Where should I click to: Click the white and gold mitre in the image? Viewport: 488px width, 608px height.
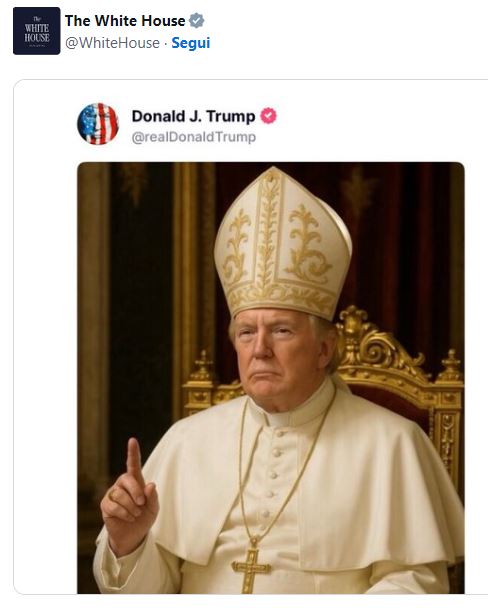pyautogui.click(x=283, y=244)
